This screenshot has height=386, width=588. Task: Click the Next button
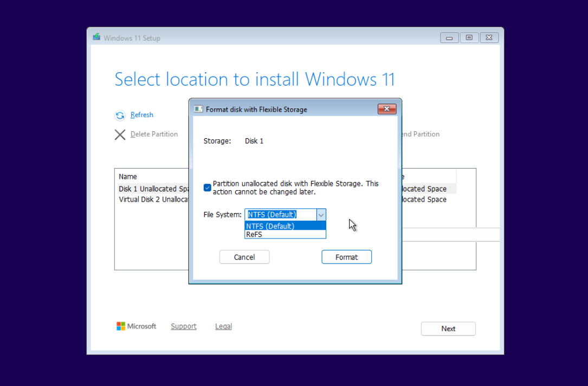pos(448,329)
